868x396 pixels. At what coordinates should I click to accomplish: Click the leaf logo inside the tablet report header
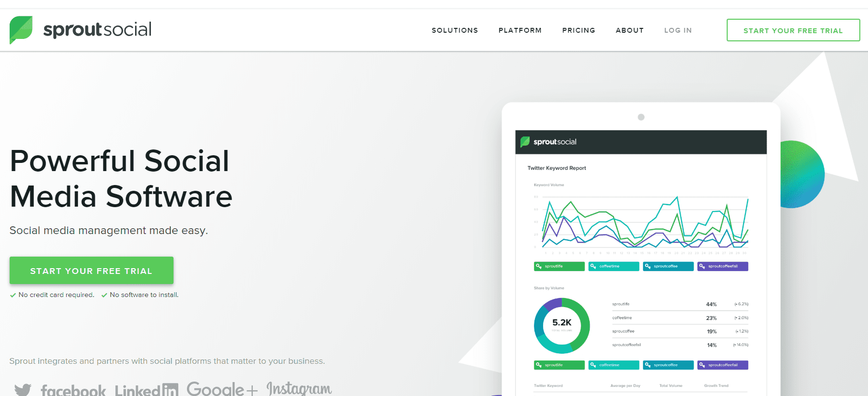(525, 142)
